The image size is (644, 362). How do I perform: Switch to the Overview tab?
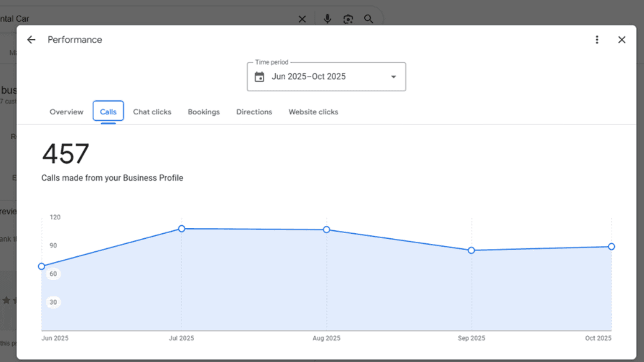(66, 112)
